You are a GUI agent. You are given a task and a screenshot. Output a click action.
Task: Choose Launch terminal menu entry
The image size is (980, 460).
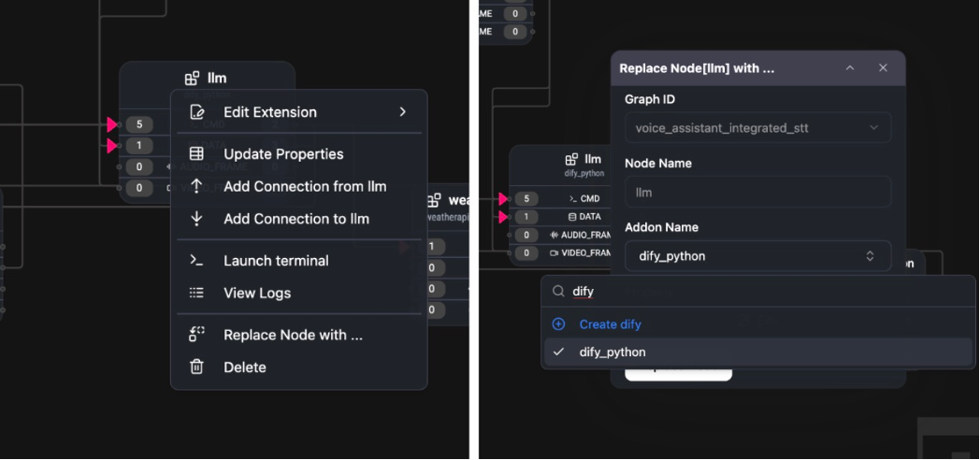[x=298, y=261]
